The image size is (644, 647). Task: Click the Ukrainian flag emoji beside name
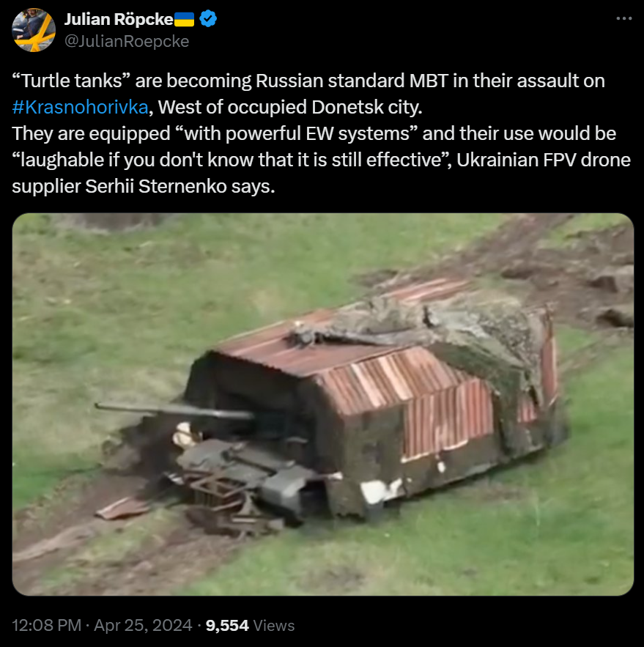click(184, 19)
